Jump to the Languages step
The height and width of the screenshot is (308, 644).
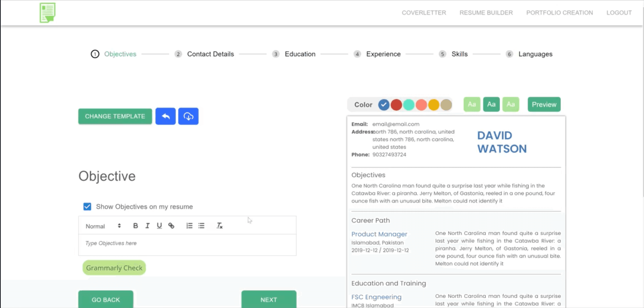(529, 54)
